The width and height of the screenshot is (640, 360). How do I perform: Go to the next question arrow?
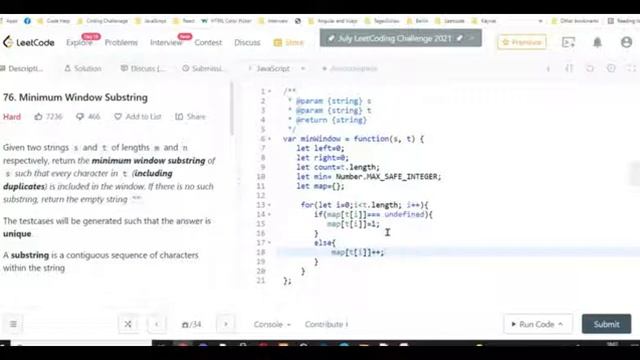[x=225, y=324]
